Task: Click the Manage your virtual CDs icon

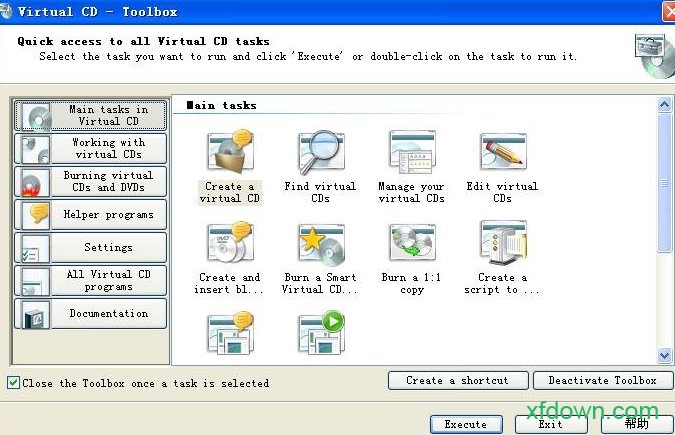Action: [x=411, y=153]
